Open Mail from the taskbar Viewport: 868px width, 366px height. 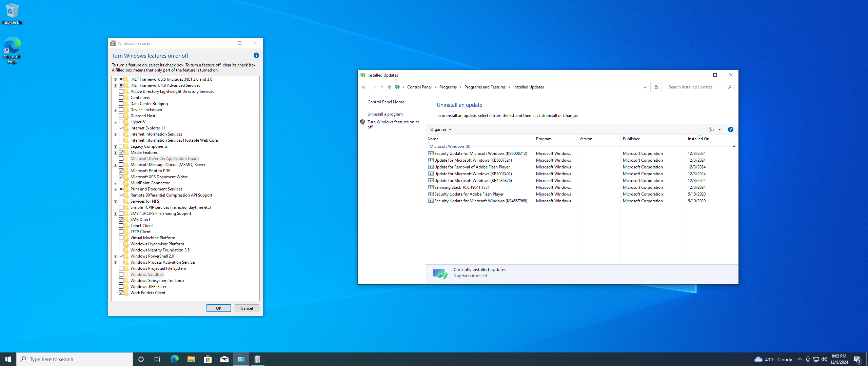(x=224, y=359)
